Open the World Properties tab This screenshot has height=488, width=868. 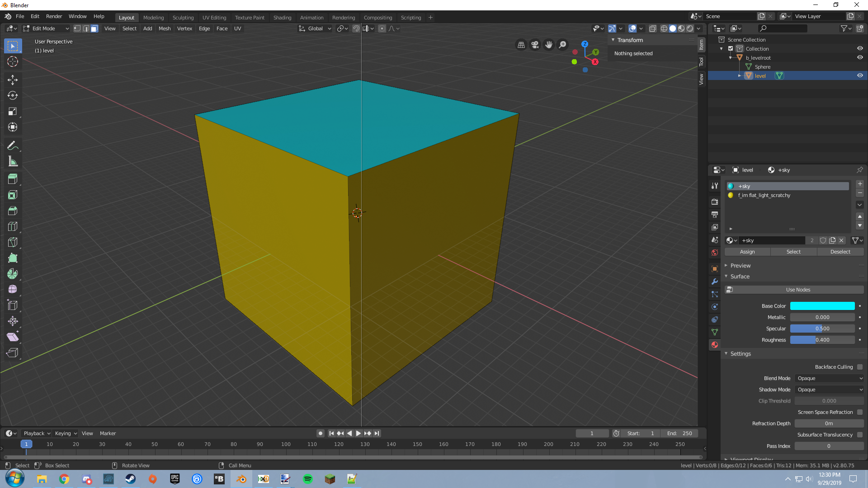pyautogui.click(x=714, y=253)
